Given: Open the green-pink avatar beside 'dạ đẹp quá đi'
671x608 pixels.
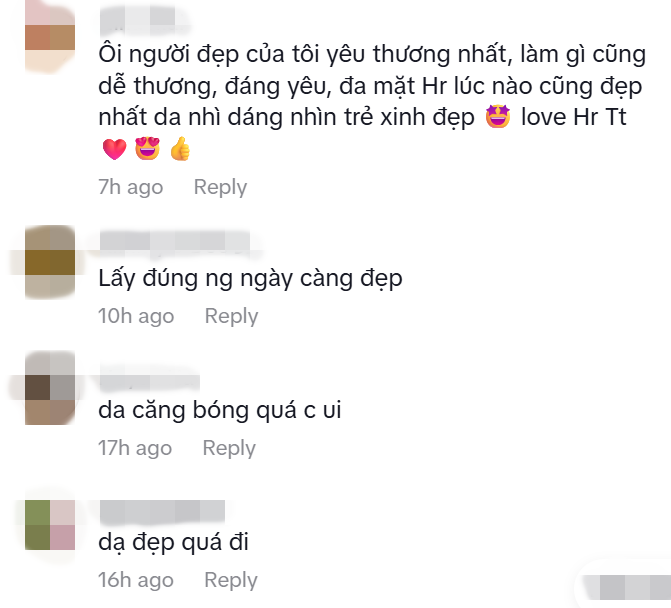Looking at the screenshot, I should coord(50,525).
